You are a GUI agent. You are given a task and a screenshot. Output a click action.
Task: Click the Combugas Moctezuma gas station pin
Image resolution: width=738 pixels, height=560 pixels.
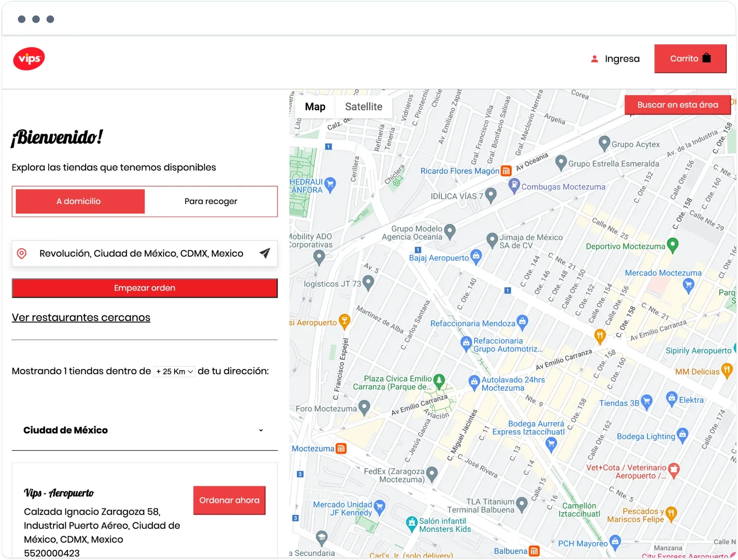514,186
